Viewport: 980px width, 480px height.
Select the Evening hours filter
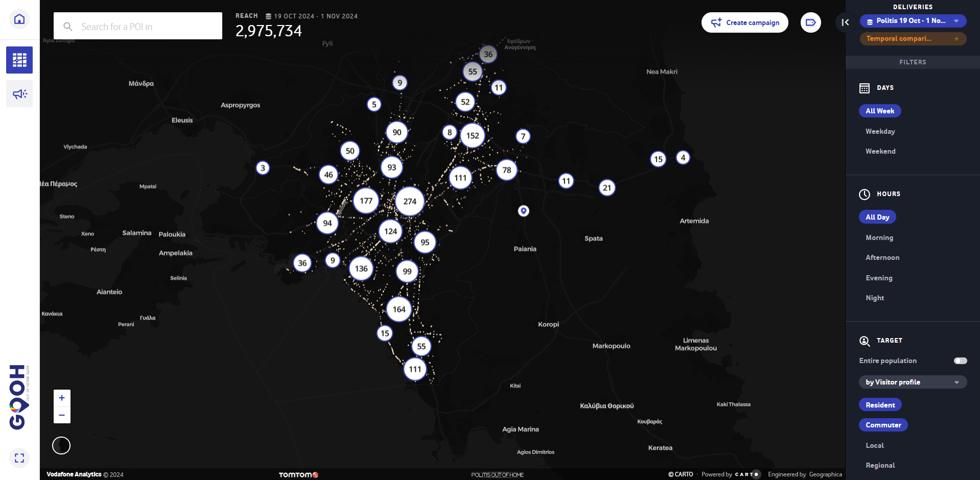(879, 278)
